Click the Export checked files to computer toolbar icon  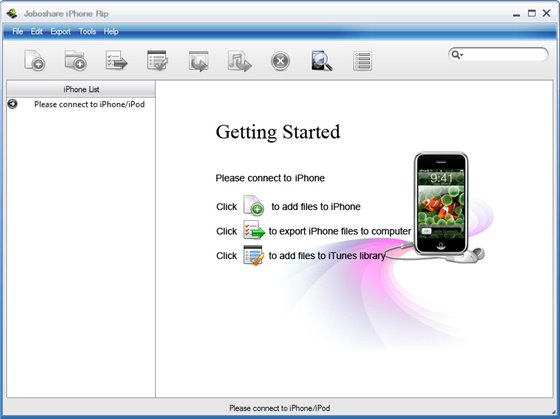pos(116,60)
